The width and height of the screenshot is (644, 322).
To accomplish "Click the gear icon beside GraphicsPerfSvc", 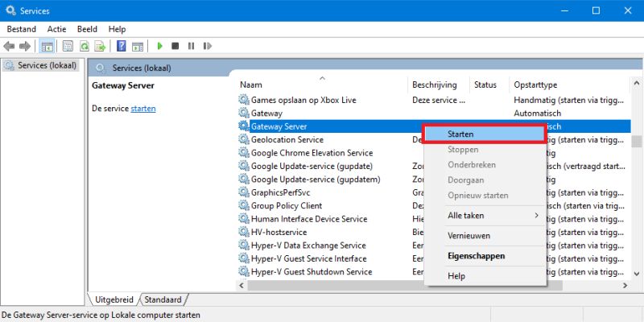I will tap(244, 192).
